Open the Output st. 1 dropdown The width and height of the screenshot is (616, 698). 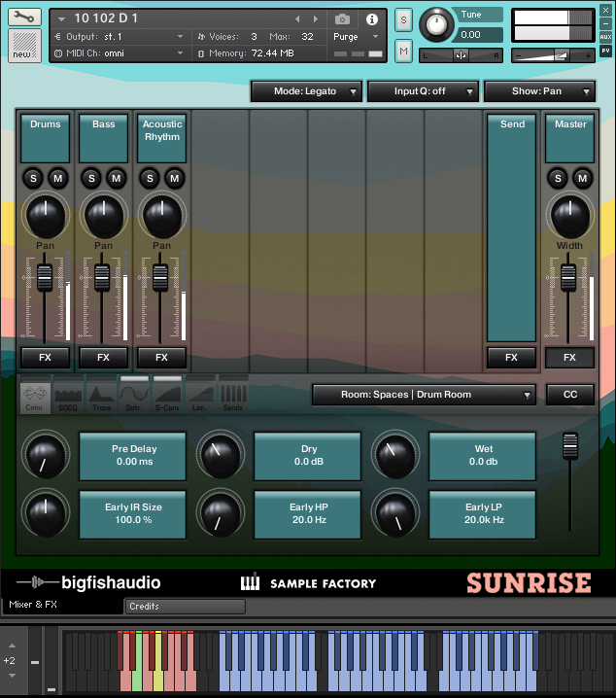click(x=120, y=37)
